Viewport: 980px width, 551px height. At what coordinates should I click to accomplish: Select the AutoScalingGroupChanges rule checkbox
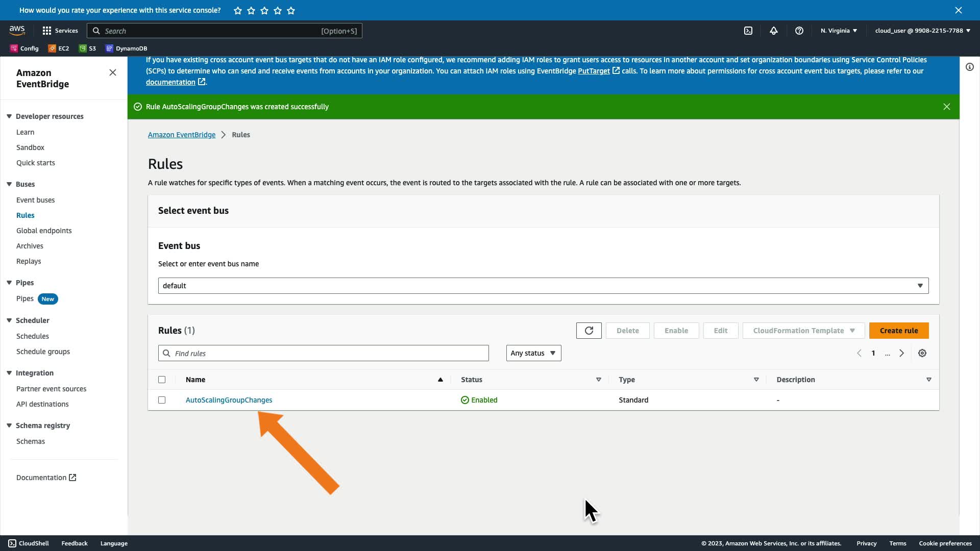click(x=162, y=400)
